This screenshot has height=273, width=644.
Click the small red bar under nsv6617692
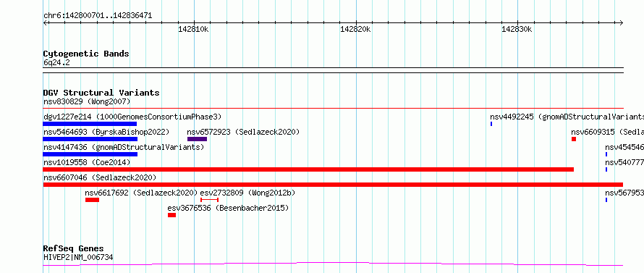tap(93, 200)
